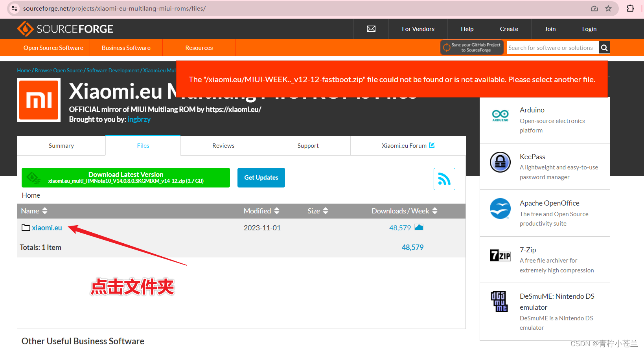Open the Open Source Software menu
644x351 pixels.
(53, 48)
